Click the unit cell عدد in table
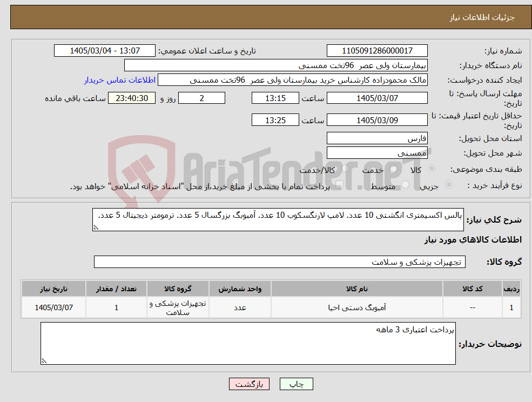This screenshot has height=402, width=532. point(240,307)
